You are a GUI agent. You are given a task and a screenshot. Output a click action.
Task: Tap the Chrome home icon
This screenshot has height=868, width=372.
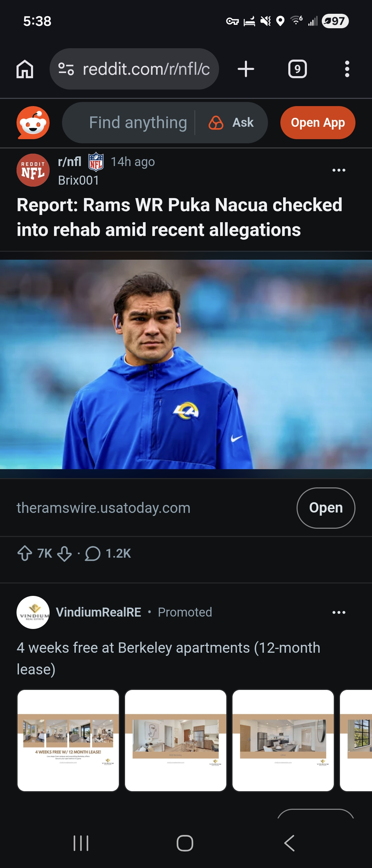[x=25, y=69]
